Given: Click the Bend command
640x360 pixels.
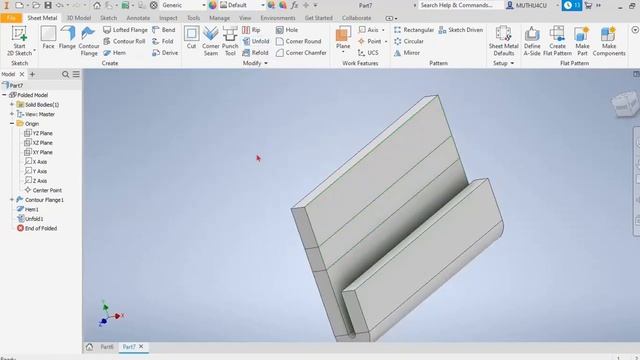Looking at the screenshot, I should click(x=163, y=30).
